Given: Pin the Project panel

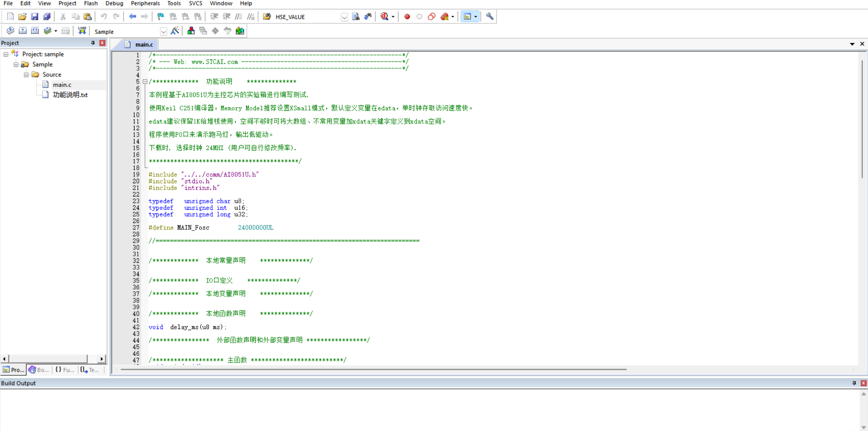Looking at the screenshot, I should 92,43.
